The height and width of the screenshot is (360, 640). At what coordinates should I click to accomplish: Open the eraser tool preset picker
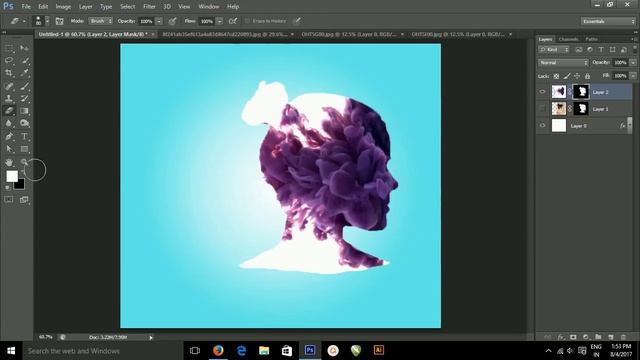[x=17, y=21]
